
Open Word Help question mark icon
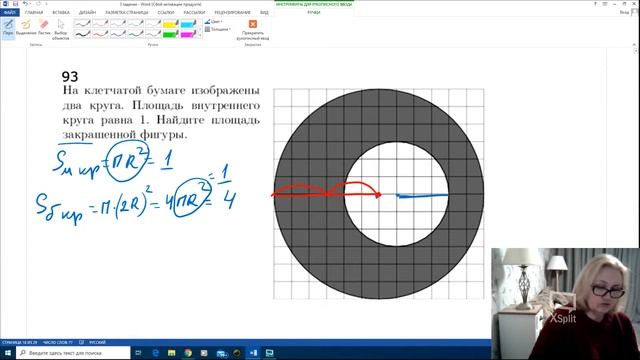(595, 4)
